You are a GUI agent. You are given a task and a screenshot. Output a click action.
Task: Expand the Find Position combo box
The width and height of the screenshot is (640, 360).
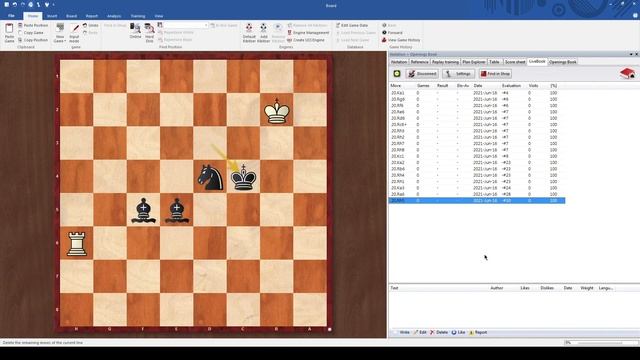[206, 25]
